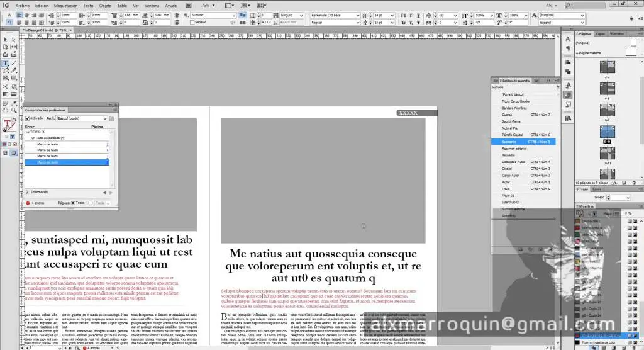The height and width of the screenshot is (350, 644).
Task: Activate the Type tool
Action: coord(5,64)
